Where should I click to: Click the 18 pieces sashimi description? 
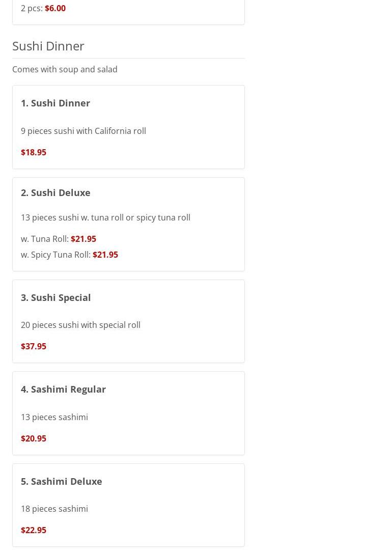54,509
